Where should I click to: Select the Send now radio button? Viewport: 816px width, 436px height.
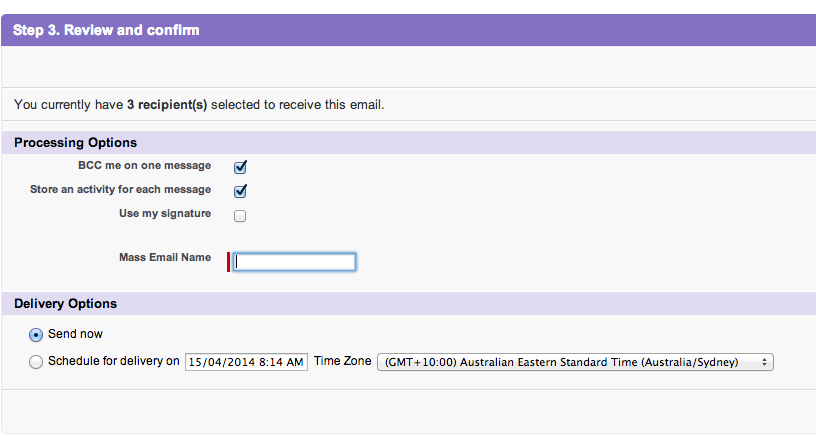[37, 335]
